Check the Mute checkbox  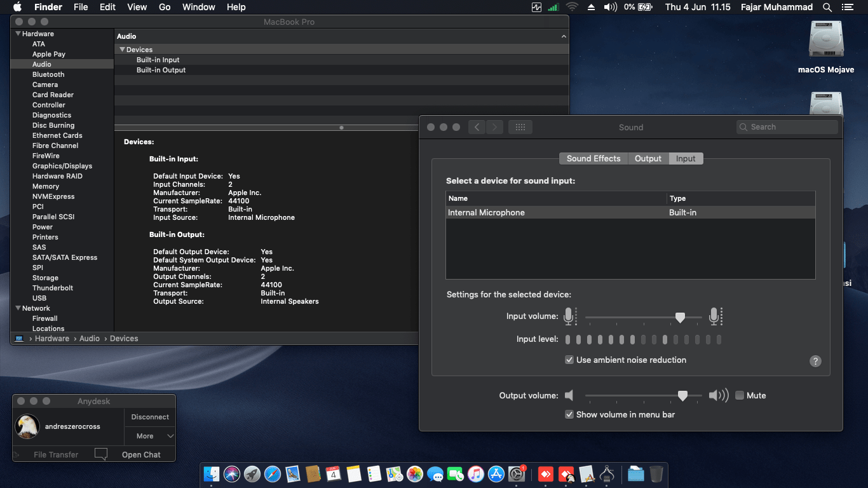(740, 395)
